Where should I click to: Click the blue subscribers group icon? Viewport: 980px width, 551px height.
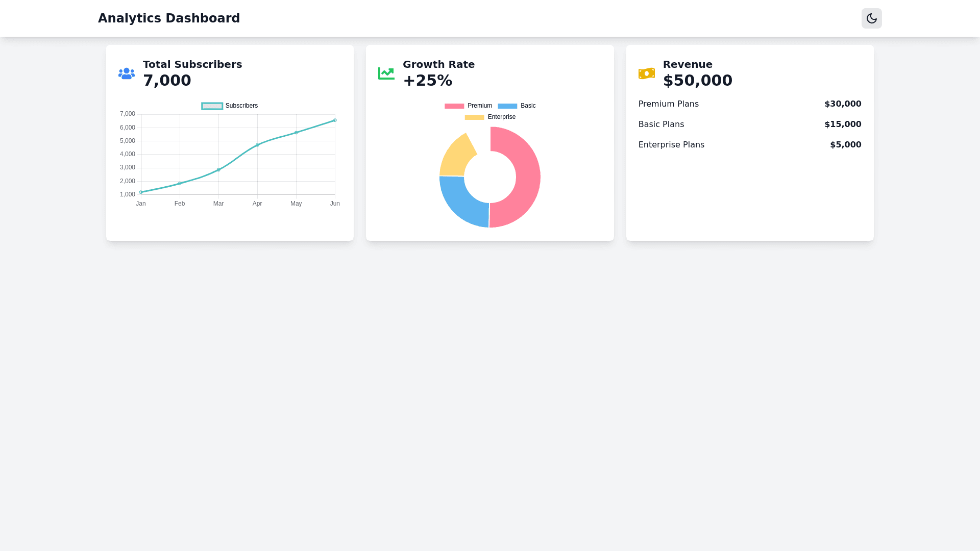[x=127, y=73]
